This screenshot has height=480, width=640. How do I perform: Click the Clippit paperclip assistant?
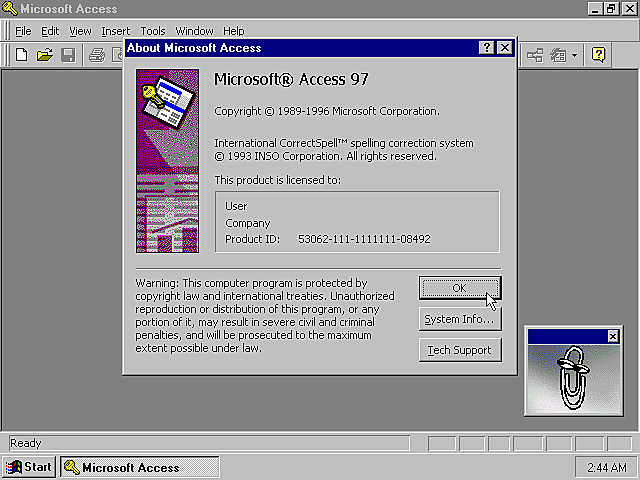tap(573, 378)
